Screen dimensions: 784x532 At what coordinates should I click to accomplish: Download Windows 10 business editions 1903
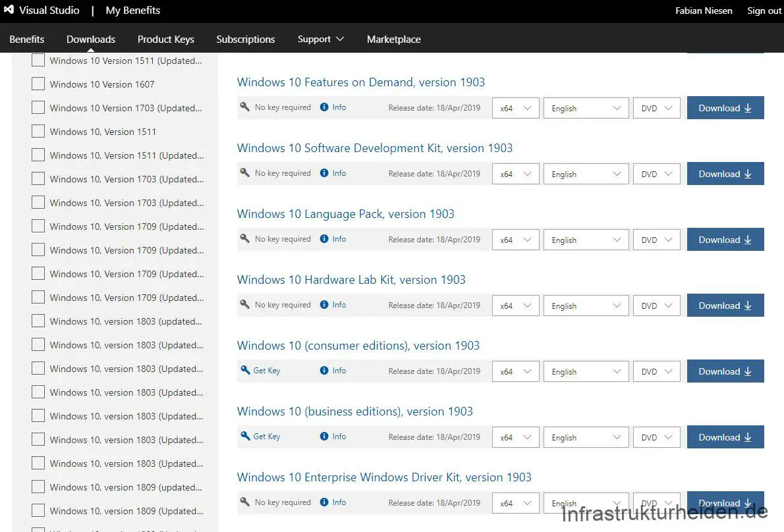click(x=725, y=437)
